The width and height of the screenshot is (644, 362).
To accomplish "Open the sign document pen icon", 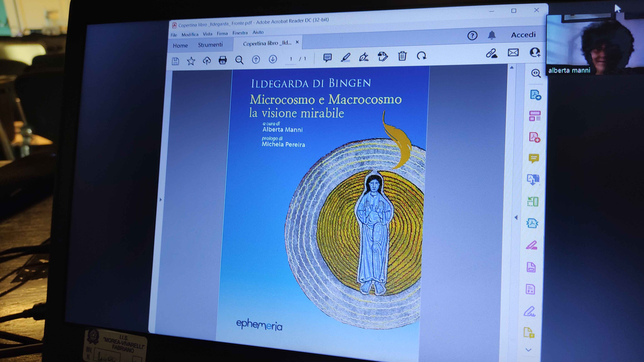I will coord(364,57).
